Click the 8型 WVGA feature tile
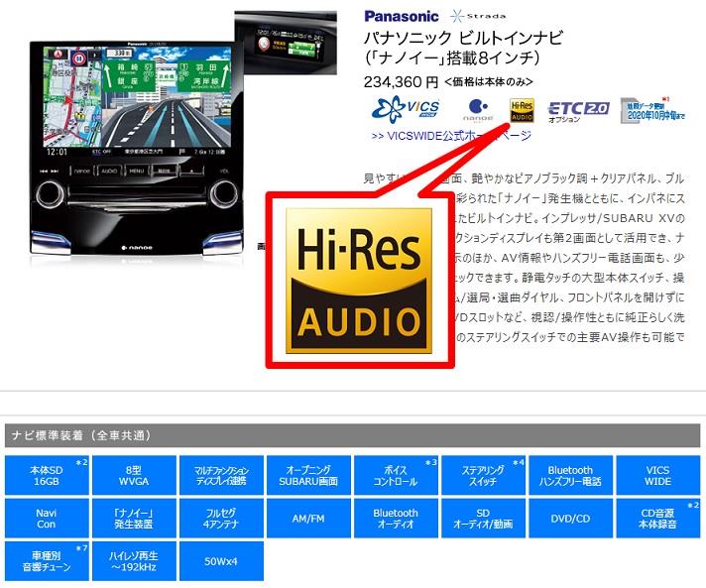Image resolution: width=706 pixels, height=588 pixels. click(x=134, y=475)
